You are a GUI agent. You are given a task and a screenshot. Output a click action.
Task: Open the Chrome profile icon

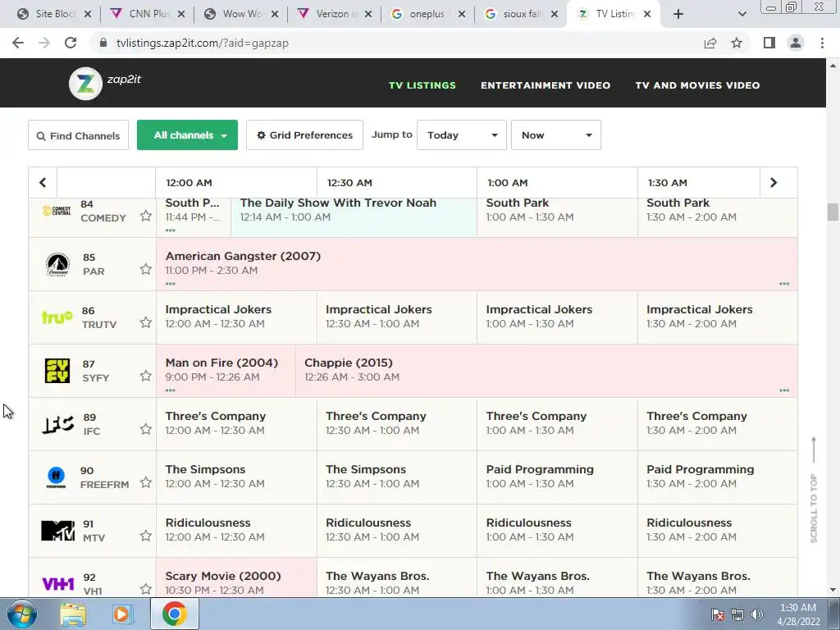point(796,43)
